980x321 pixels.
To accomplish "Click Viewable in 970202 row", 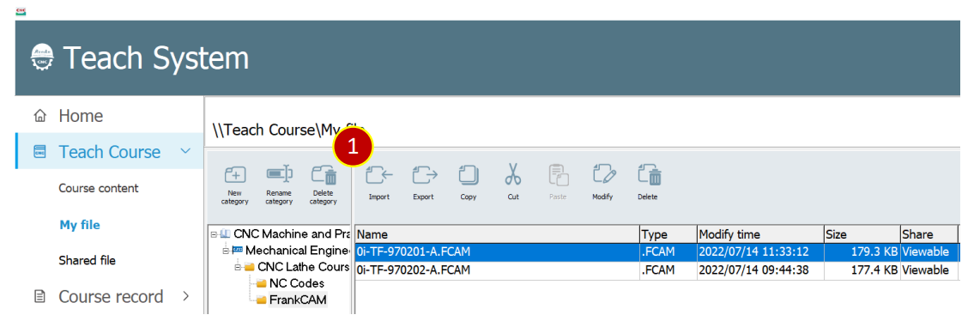I will [926, 270].
